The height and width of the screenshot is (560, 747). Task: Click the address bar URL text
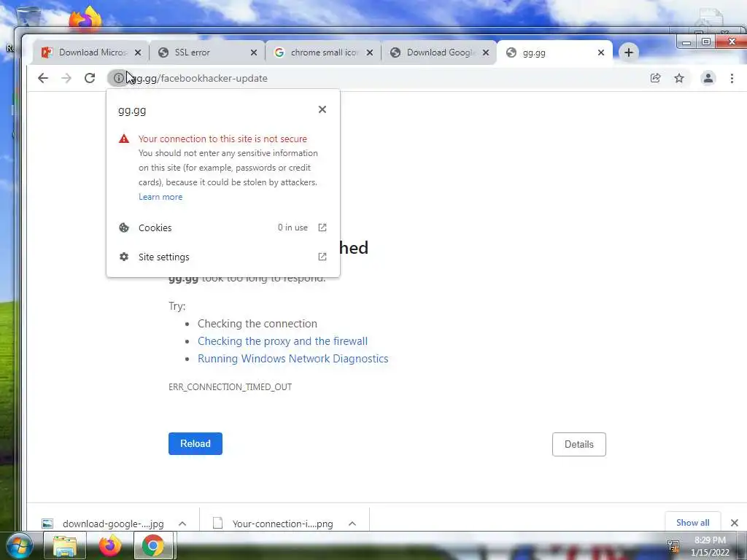(x=200, y=78)
